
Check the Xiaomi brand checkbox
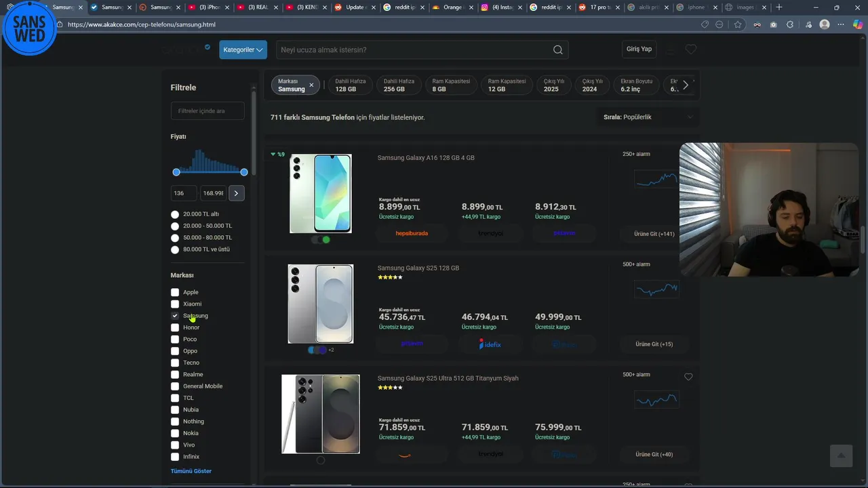click(175, 304)
